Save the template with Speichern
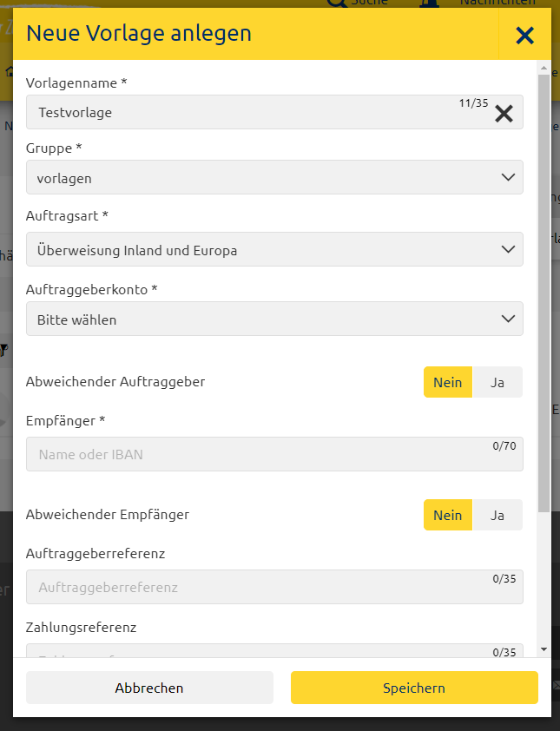 point(414,688)
